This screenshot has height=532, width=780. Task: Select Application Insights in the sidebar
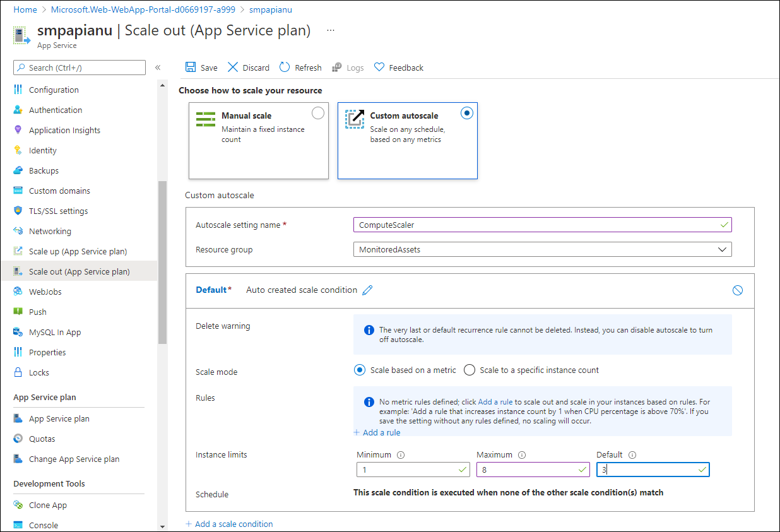tap(64, 130)
